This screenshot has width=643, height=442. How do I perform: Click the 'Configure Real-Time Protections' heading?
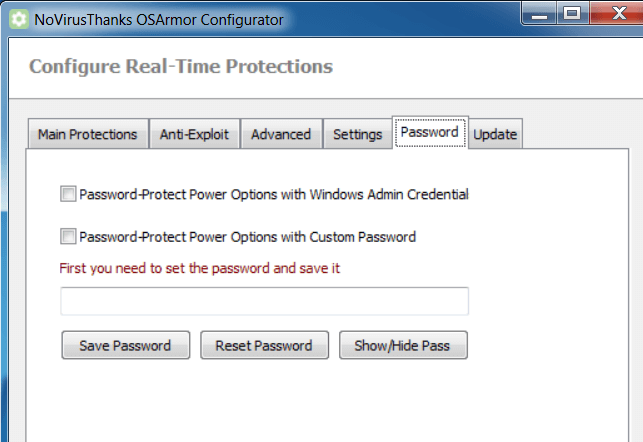tap(181, 66)
